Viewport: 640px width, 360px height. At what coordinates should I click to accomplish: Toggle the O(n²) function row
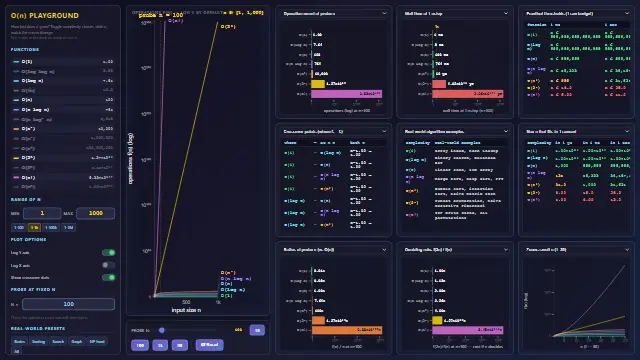[63, 129]
